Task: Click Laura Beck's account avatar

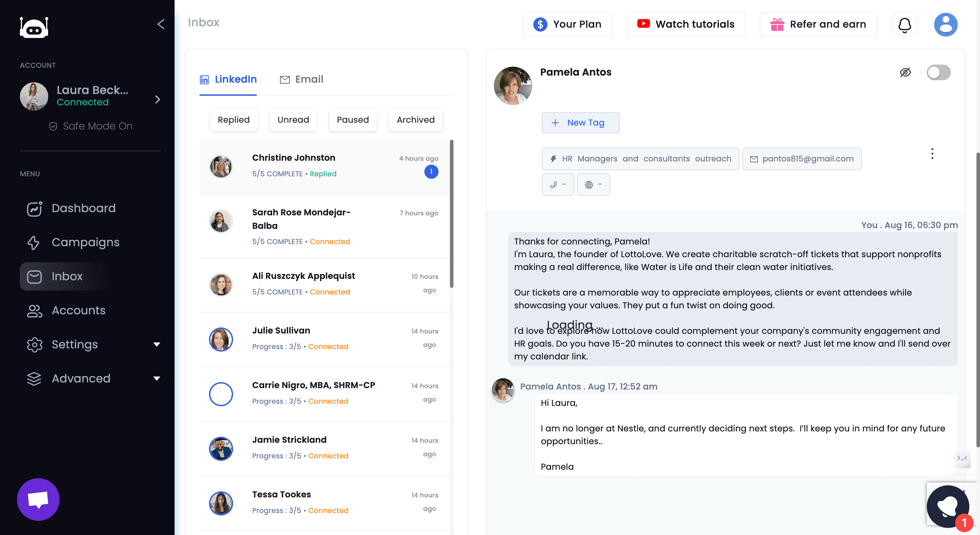Action: 34,96
